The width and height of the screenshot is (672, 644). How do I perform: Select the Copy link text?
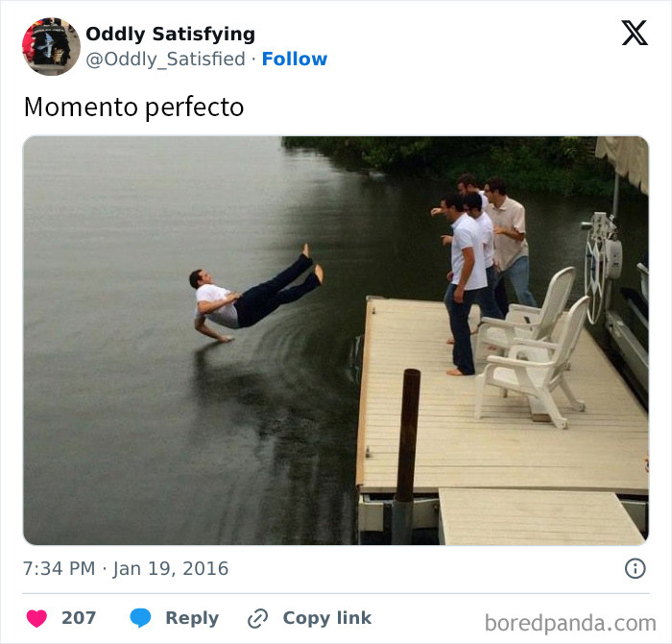click(x=325, y=618)
